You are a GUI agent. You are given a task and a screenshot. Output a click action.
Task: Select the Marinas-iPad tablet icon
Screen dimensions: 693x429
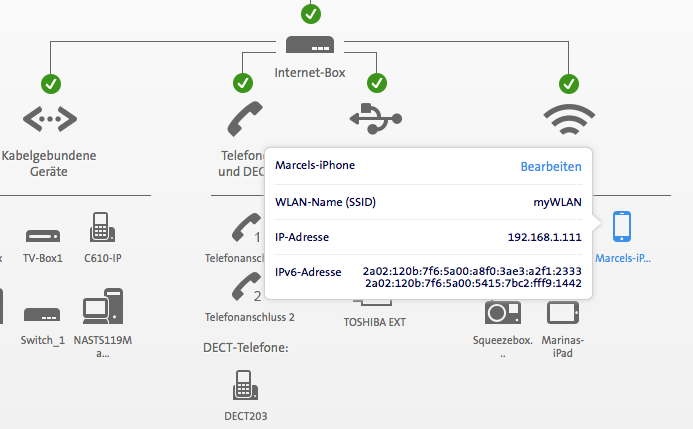[561, 313]
